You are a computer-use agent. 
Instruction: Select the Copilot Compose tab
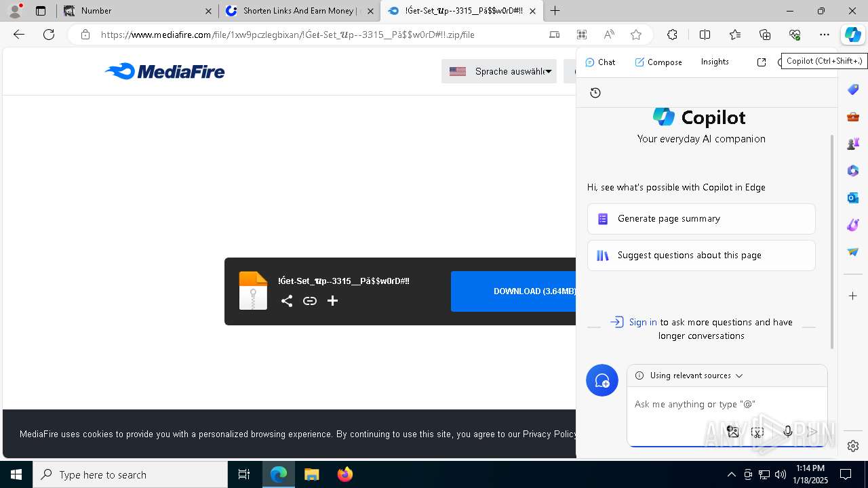point(658,62)
